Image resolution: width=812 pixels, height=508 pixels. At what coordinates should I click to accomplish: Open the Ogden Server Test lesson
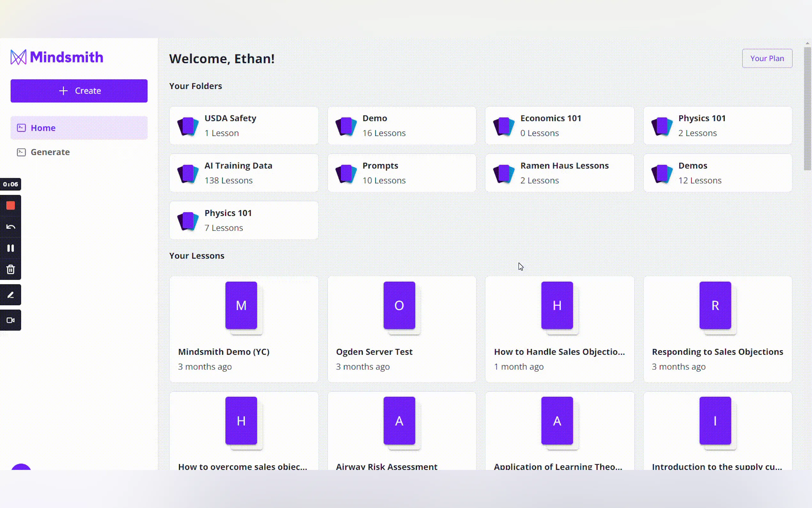(402, 329)
